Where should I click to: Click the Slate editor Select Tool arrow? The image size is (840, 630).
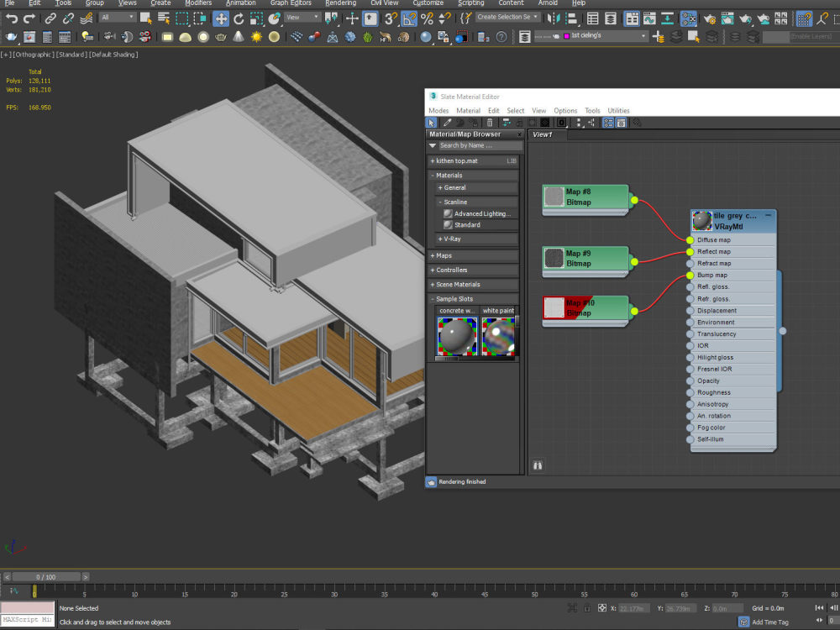(x=431, y=123)
